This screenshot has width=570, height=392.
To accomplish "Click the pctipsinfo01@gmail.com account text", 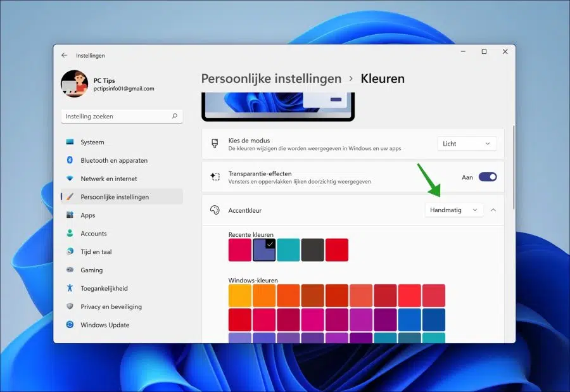I will point(123,89).
